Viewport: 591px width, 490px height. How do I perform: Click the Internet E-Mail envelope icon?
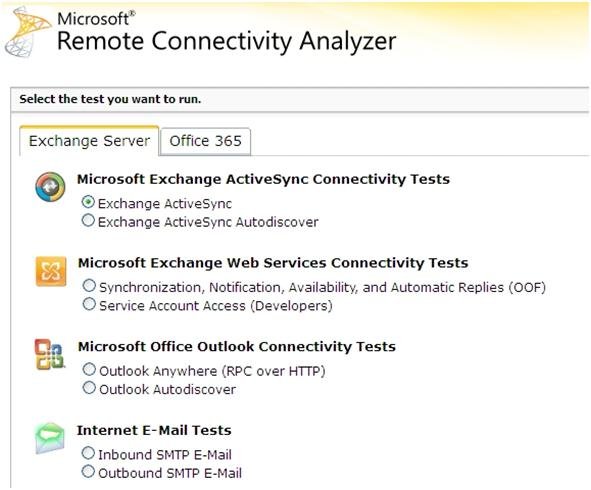[50, 438]
